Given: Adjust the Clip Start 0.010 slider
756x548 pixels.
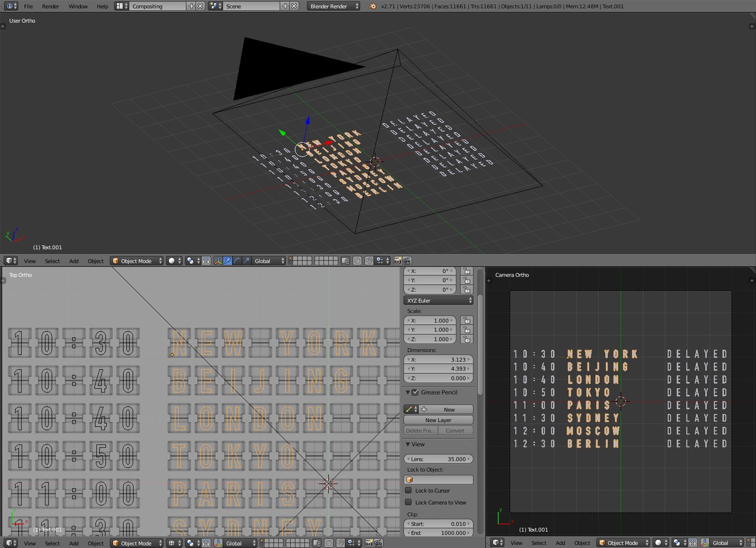Looking at the screenshot, I should point(438,524).
